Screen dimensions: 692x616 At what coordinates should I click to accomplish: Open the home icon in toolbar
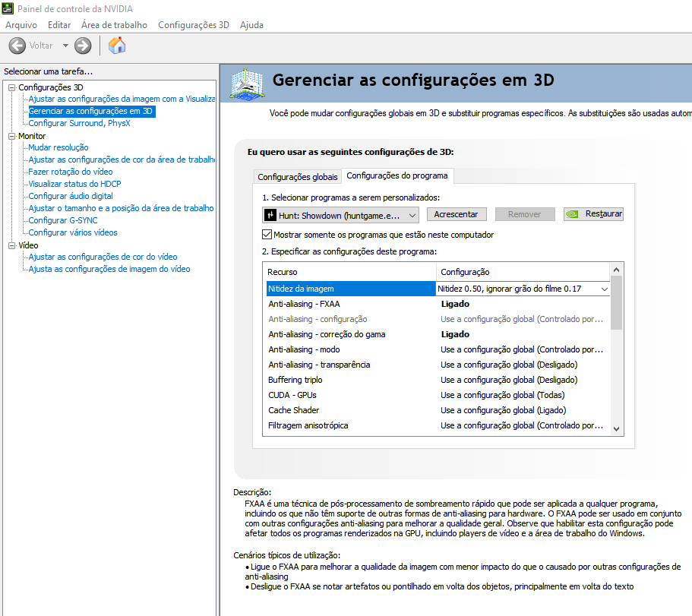click(117, 46)
